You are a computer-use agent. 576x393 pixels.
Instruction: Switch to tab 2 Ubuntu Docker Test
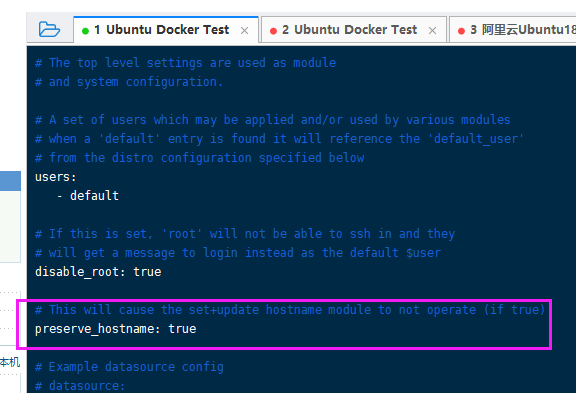tap(354, 30)
